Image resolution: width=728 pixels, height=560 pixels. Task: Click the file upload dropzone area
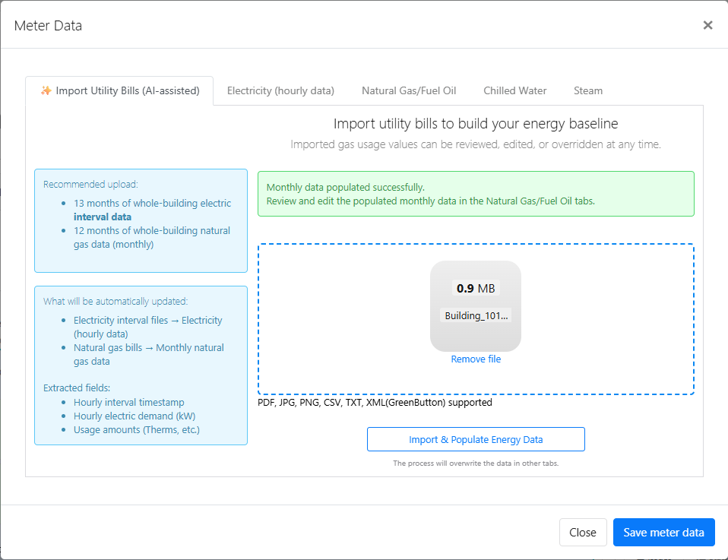tap(476, 319)
